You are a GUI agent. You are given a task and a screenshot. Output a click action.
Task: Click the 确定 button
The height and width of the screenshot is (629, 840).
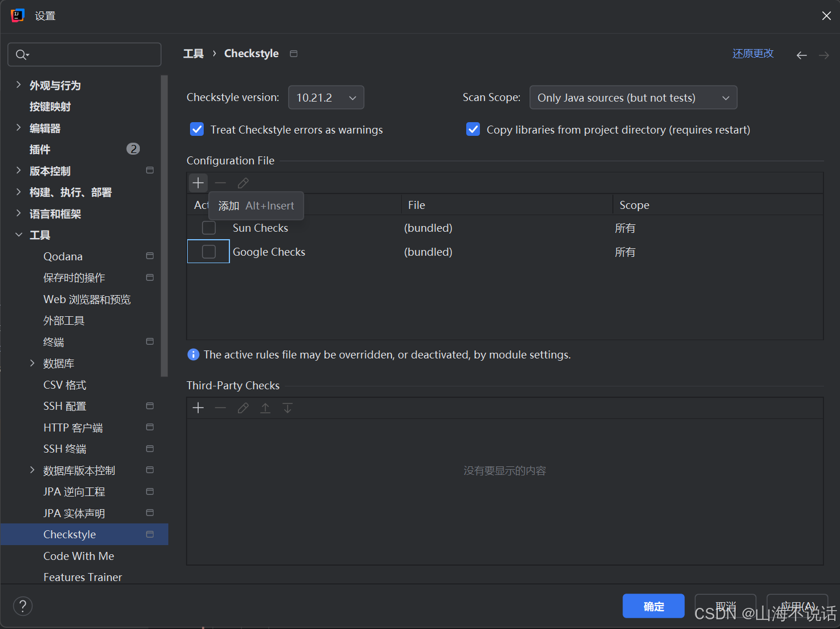coord(653,606)
